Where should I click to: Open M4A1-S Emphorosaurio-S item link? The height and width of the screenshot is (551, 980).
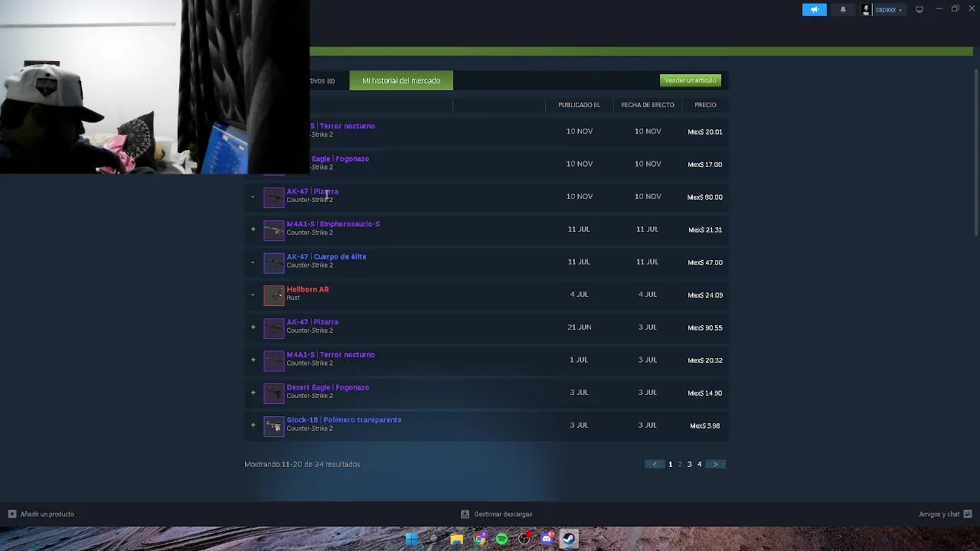point(333,224)
